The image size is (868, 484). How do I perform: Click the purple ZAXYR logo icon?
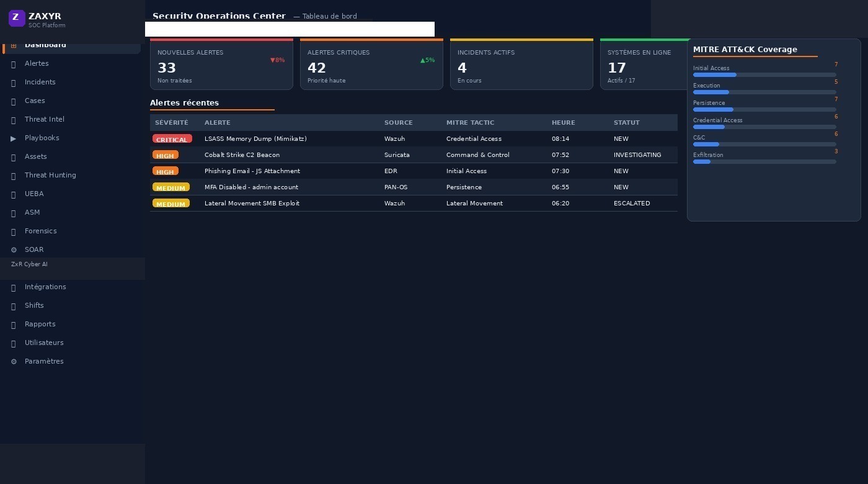click(17, 18)
